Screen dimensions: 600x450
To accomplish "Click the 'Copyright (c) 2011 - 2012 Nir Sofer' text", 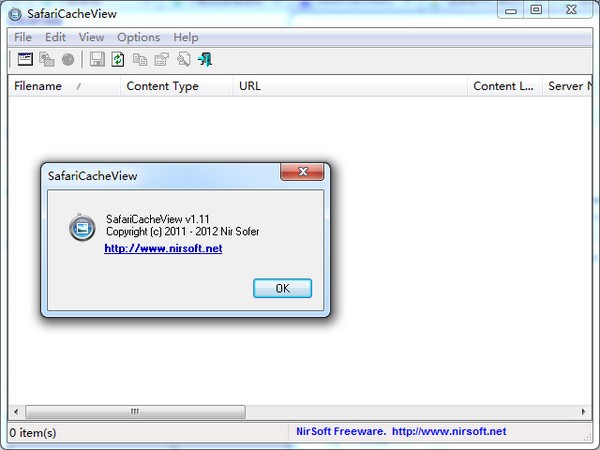I will (183, 232).
